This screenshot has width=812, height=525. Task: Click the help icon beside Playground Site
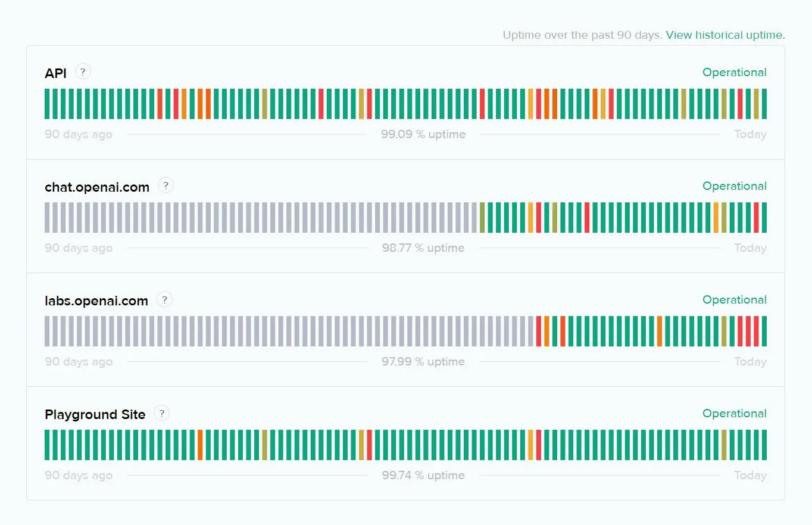click(x=161, y=412)
